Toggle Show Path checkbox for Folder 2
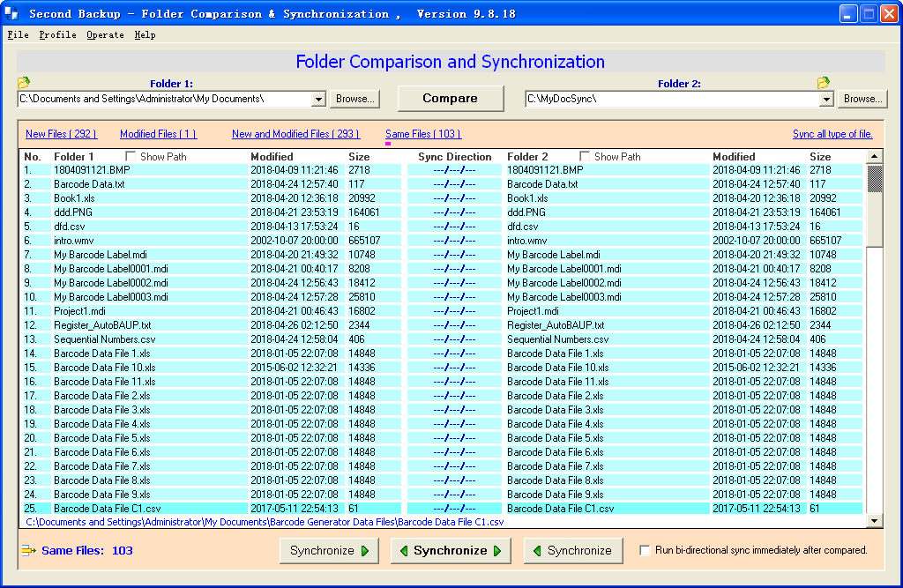The image size is (903, 588). tap(585, 157)
